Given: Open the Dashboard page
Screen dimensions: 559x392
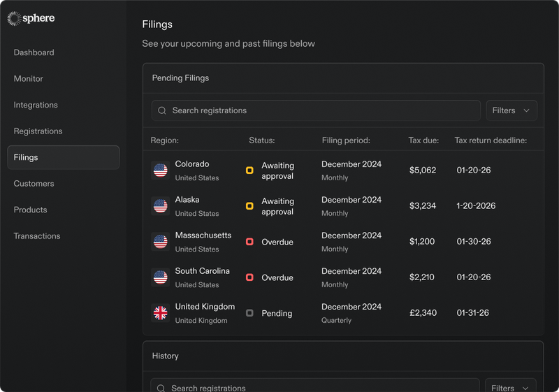Looking at the screenshot, I should click(x=34, y=52).
